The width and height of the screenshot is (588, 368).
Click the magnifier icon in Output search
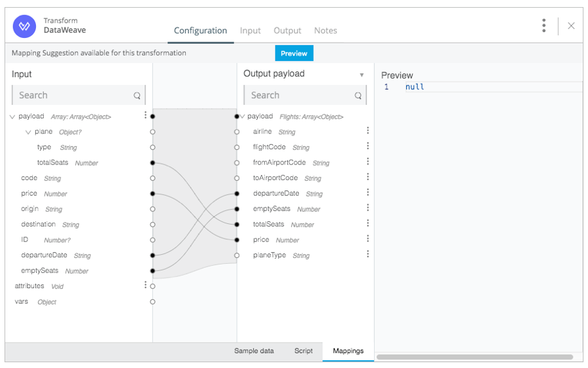[x=358, y=96]
